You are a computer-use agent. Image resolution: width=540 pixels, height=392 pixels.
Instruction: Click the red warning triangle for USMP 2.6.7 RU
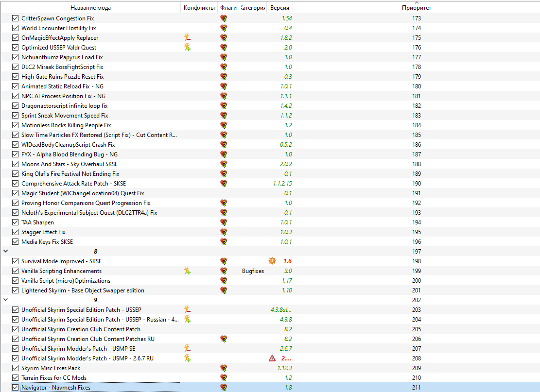pyautogui.click(x=272, y=358)
